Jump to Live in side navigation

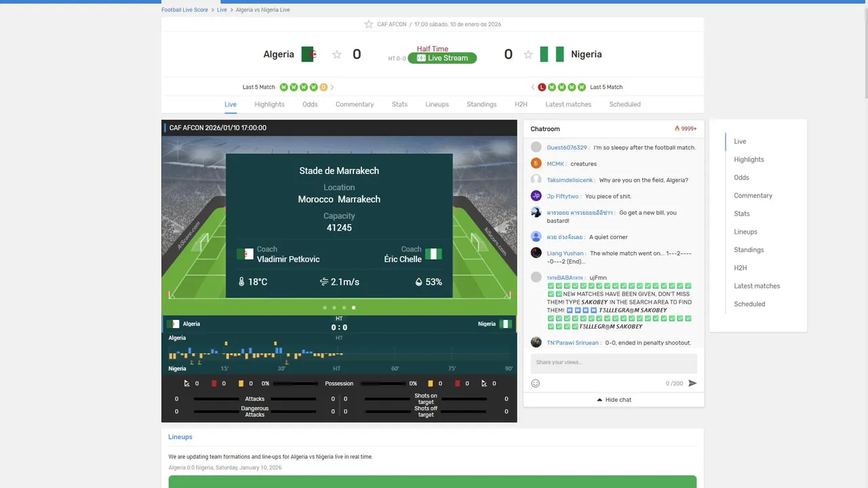click(740, 142)
